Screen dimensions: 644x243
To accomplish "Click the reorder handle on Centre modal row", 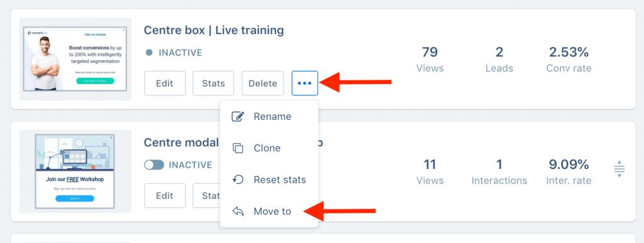I will click(619, 169).
